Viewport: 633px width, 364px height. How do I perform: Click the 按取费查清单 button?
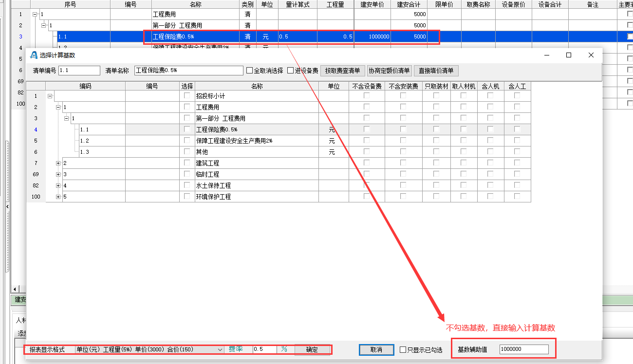(343, 71)
